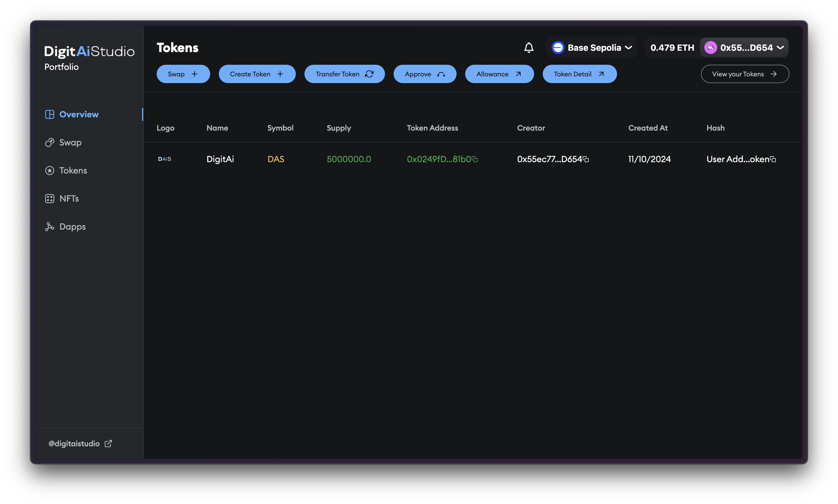Copy the token address 0x0249fD...81b0
Image resolution: width=838 pixels, height=504 pixels.
pyautogui.click(x=475, y=159)
